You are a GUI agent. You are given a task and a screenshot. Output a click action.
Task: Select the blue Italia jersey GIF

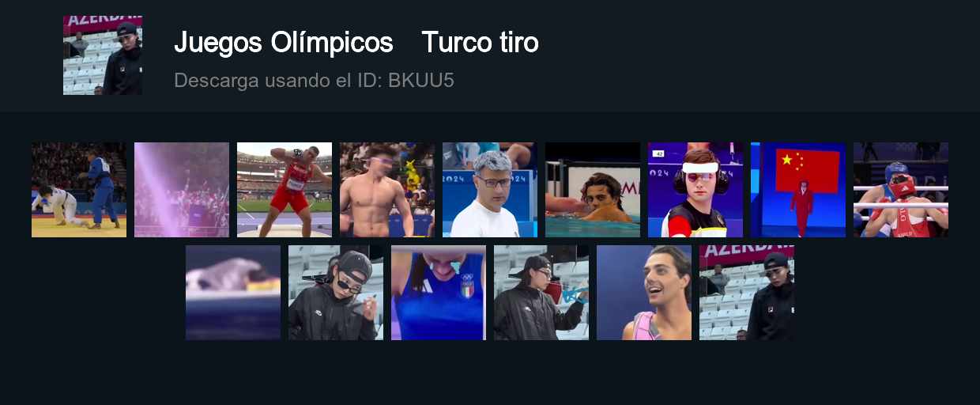click(439, 293)
